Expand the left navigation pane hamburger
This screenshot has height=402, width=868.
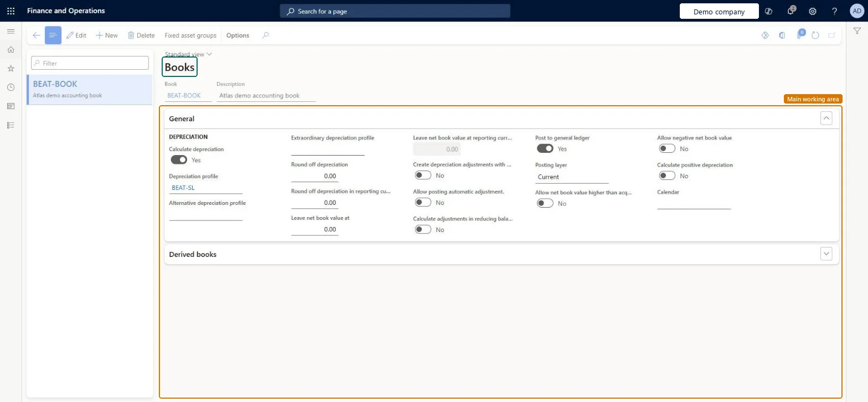[x=11, y=32]
